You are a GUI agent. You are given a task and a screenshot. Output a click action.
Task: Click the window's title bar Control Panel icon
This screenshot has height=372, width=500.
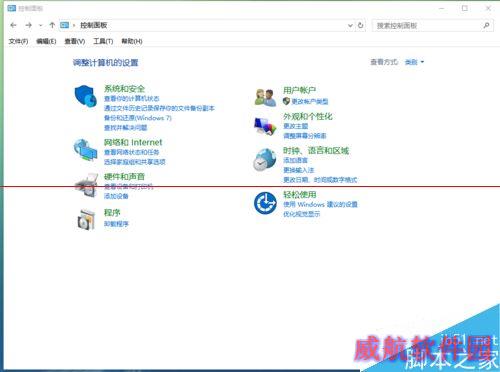[12, 8]
